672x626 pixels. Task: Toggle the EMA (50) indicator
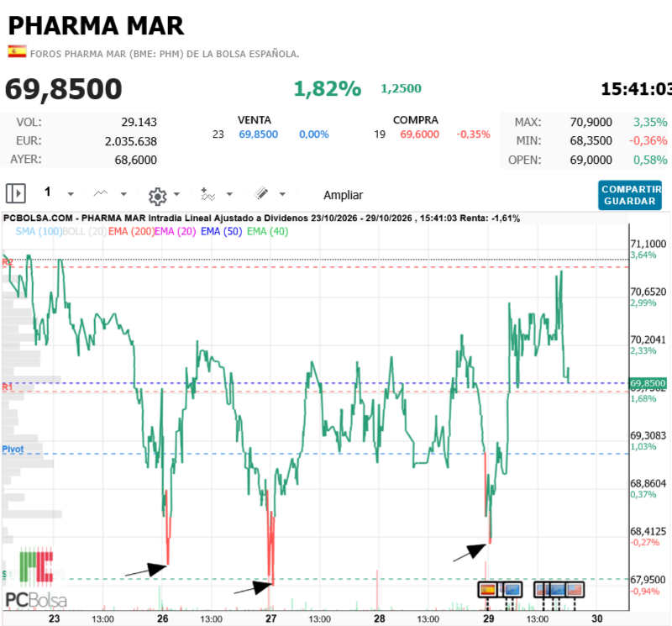pyautogui.click(x=221, y=232)
